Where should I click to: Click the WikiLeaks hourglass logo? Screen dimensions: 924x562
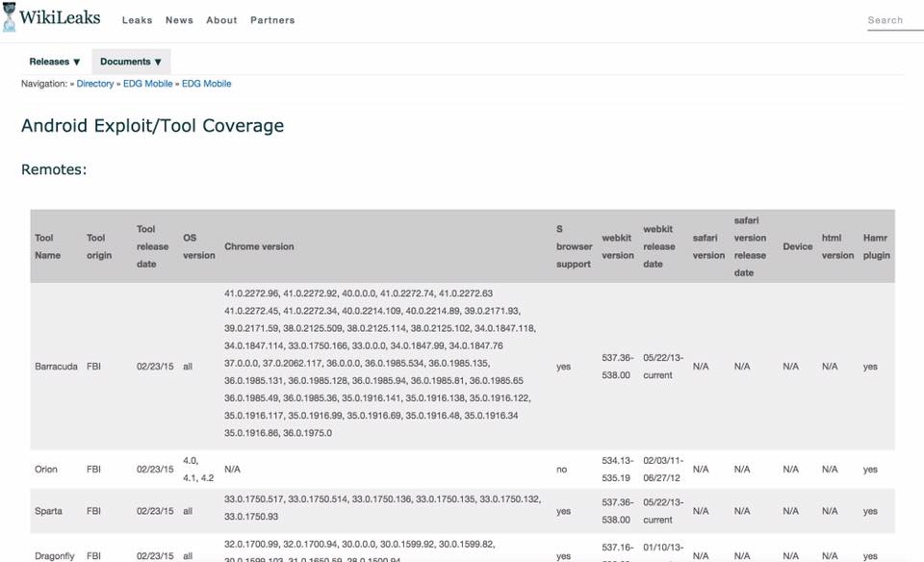coord(9,17)
